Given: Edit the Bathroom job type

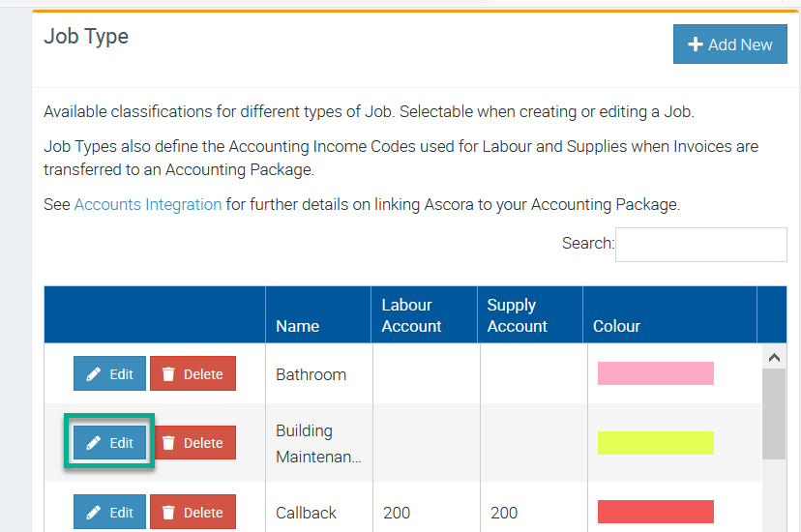Looking at the screenshot, I should pos(109,374).
